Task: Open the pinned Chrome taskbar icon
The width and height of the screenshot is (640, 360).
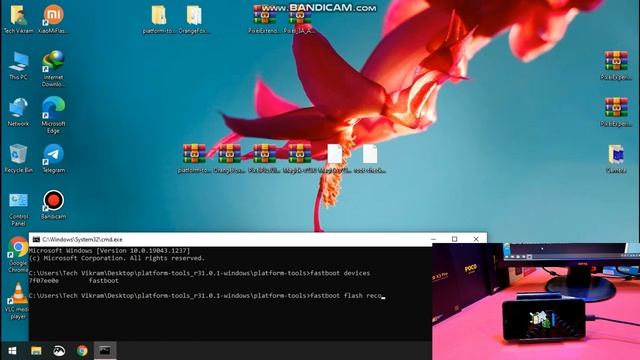Action: 82,351
